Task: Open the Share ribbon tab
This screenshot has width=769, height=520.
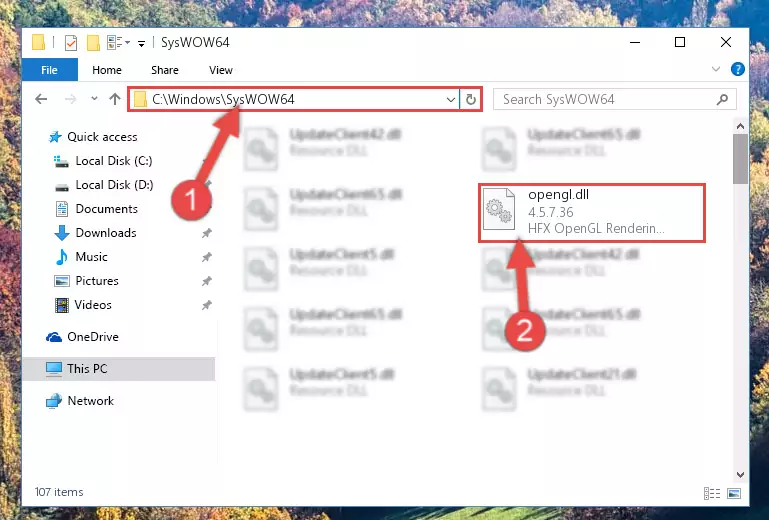Action: [x=165, y=70]
